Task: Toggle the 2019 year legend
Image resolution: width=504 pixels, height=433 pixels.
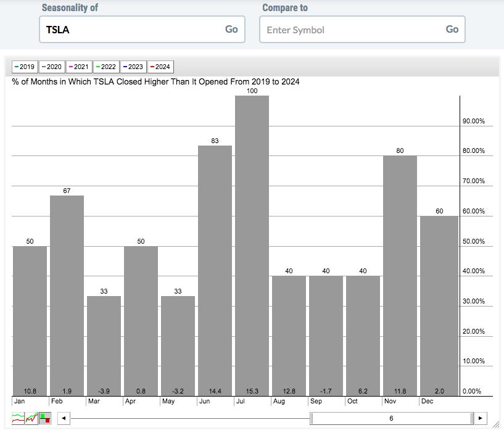Action: click(x=25, y=67)
